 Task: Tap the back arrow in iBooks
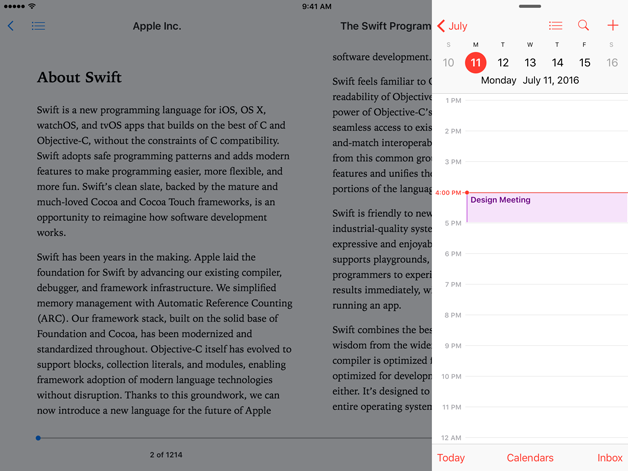(11, 26)
